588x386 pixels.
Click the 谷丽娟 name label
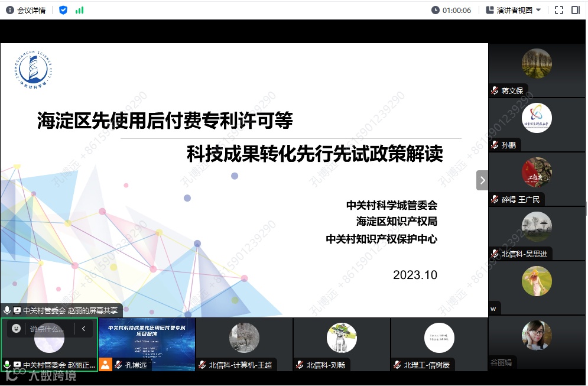click(501, 363)
